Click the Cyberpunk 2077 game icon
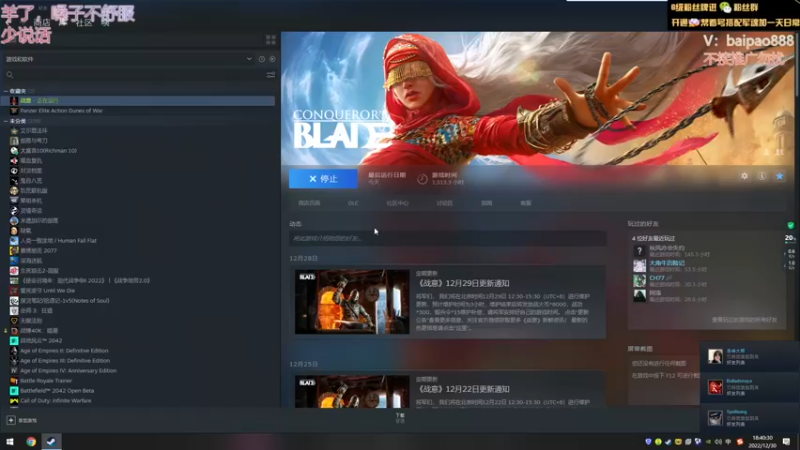The image size is (800, 450). [x=14, y=251]
